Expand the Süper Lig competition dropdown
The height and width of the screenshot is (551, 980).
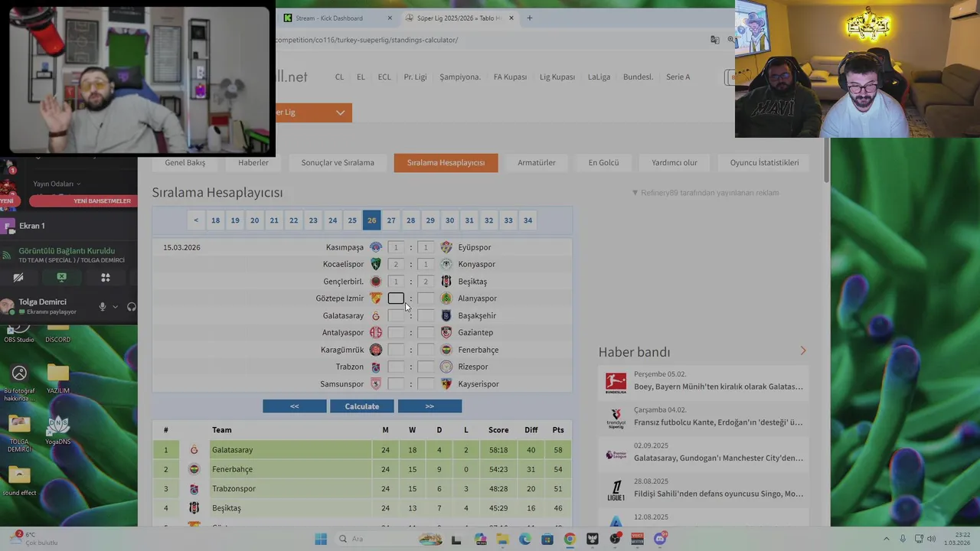coord(340,112)
